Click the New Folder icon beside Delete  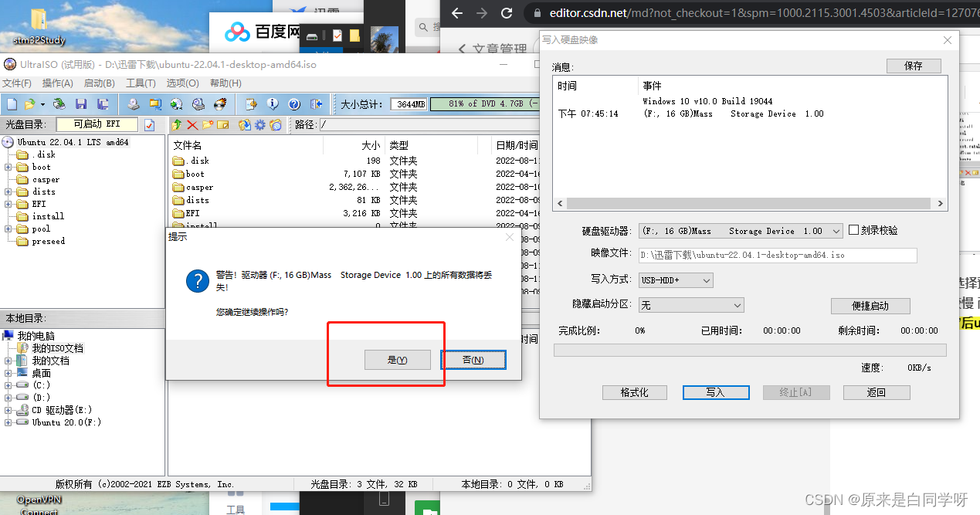pos(208,125)
